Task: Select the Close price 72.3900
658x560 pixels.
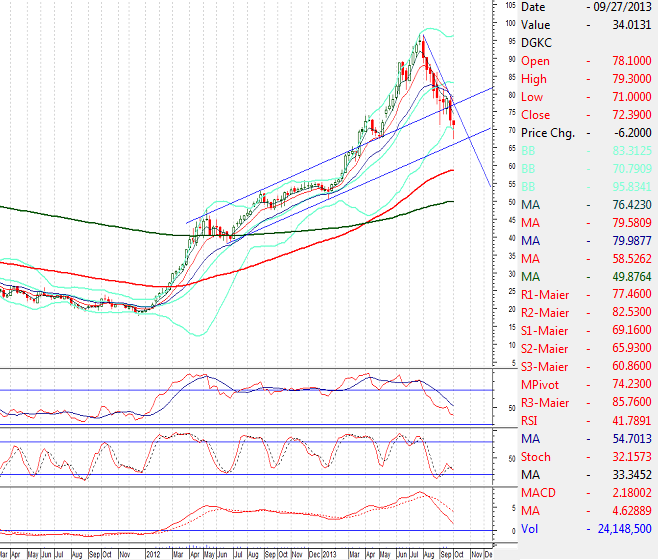Action: pos(628,115)
